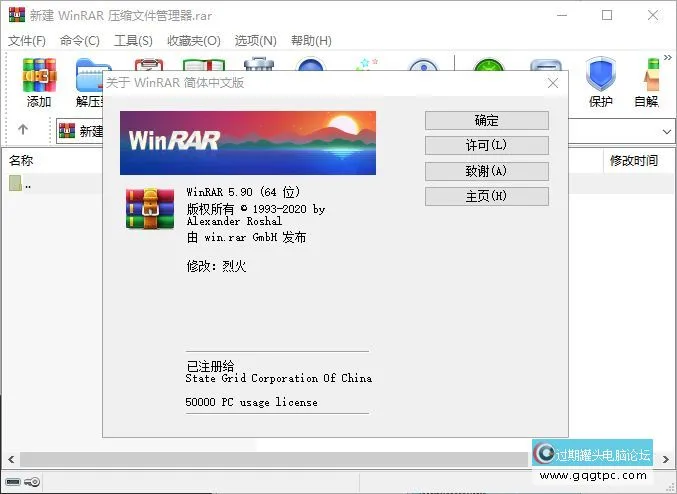Image resolution: width=677 pixels, height=494 pixels.
Task: Click the 致谢(A) acknowledgments button
Action: [487, 171]
